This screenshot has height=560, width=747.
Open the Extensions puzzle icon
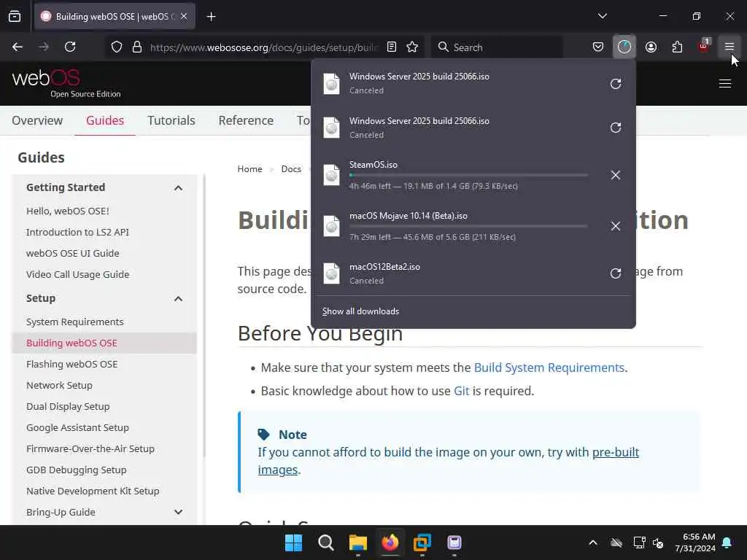coord(677,47)
